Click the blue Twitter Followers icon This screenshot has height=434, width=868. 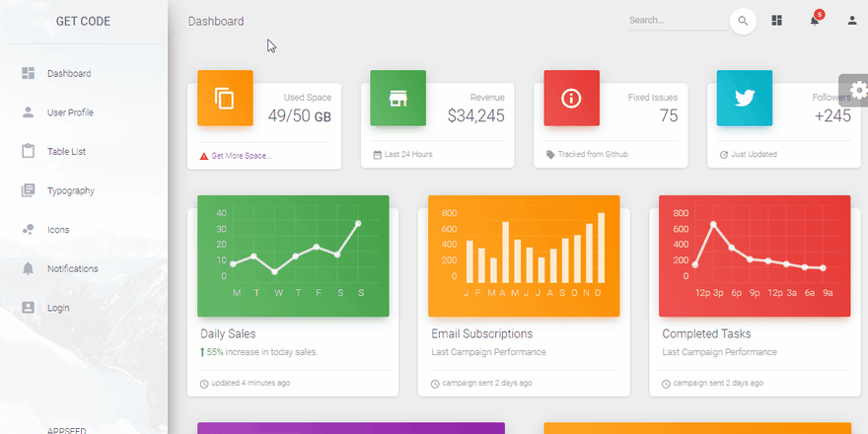tap(745, 98)
